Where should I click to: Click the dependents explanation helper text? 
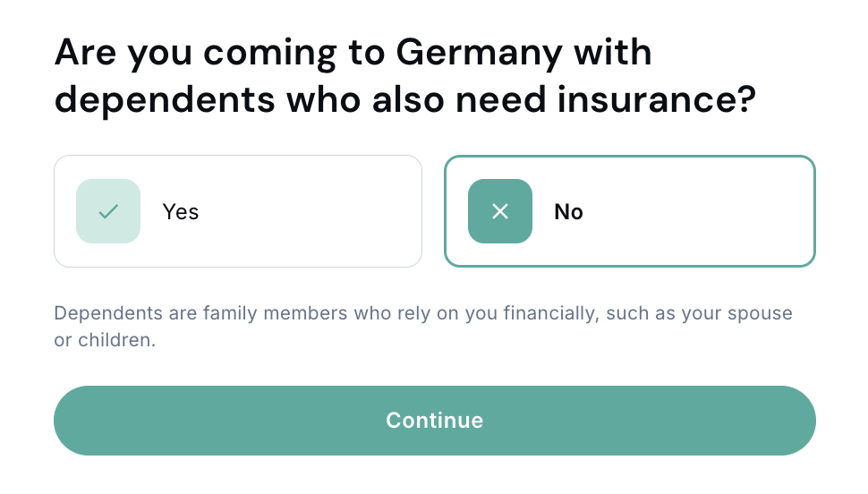point(422,328)
